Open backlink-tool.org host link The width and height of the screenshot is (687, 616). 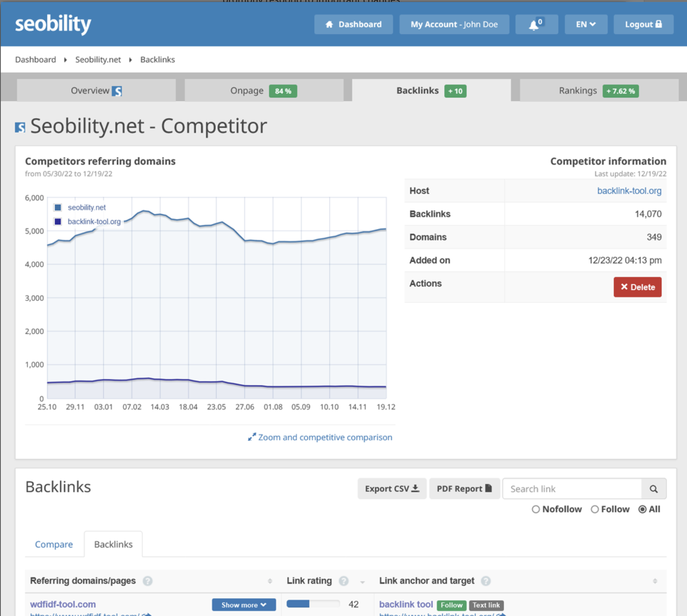point(629,191)
